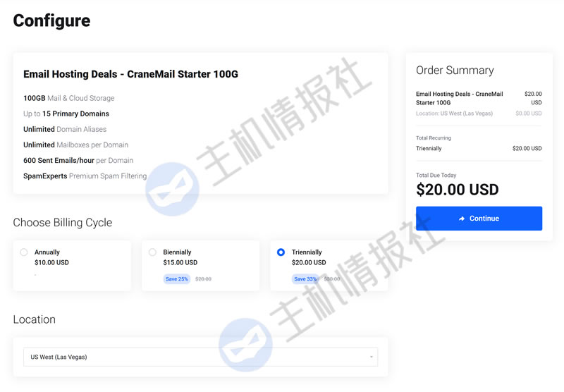Image resolution: width=564 pixels, height=392 pixels.
Task: Choose the Biennially radio option
Action: pos(152,252)
